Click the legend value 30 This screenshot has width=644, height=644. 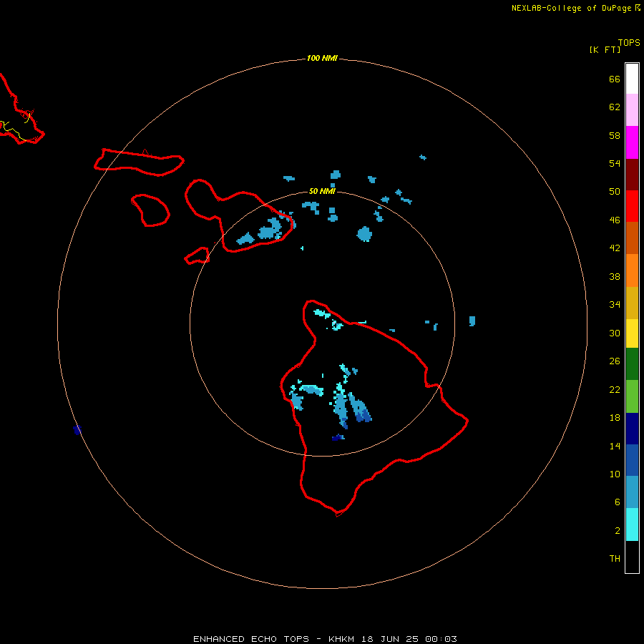[x=615, y=333]
